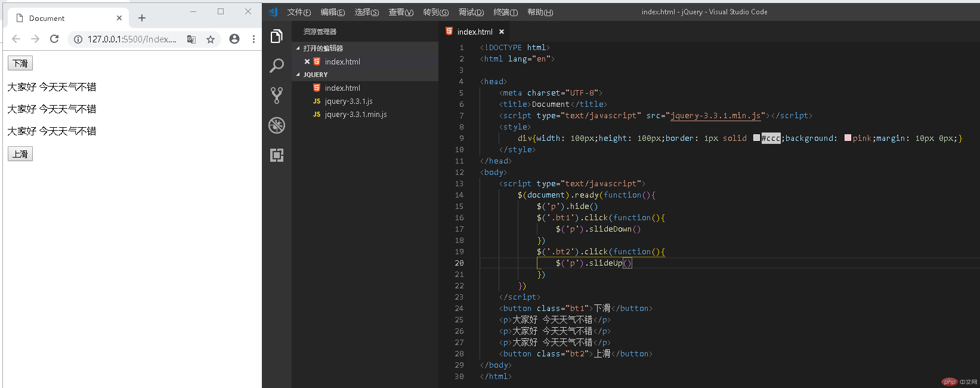The image size is (980, 388).
Task: Click the </html> closing tag
Action: tap(496, 376)
